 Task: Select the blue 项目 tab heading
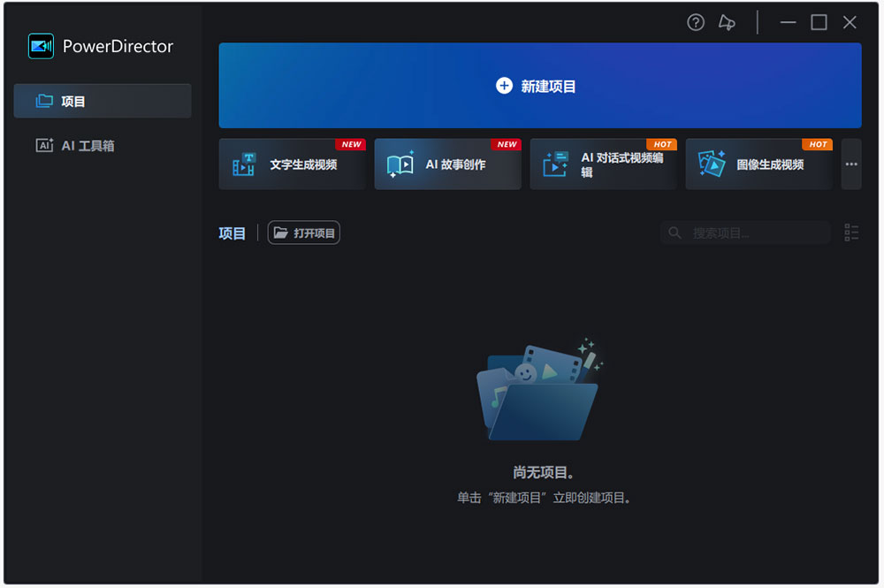coord(232,233)
